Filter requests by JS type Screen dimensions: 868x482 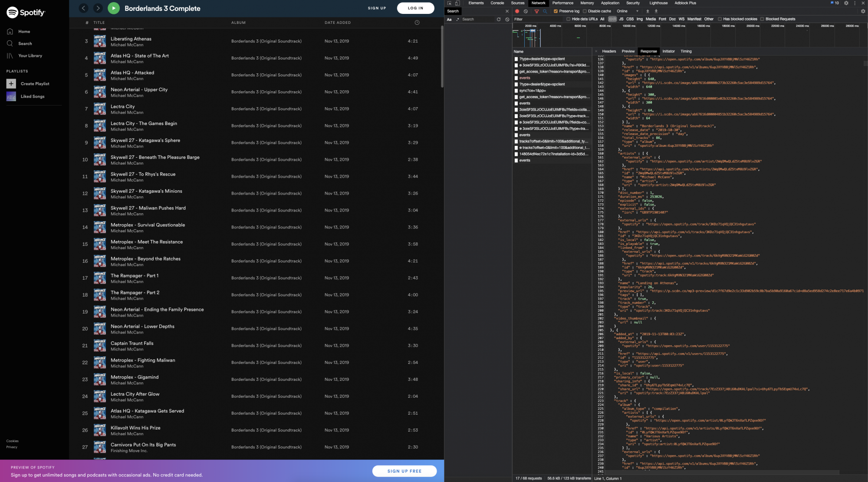[x=621, y=19]
